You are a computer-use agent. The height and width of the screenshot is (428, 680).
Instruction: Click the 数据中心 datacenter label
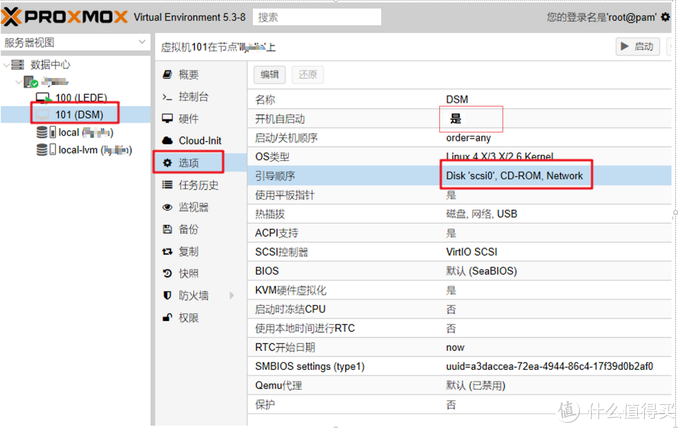click(x=50, y=65)
